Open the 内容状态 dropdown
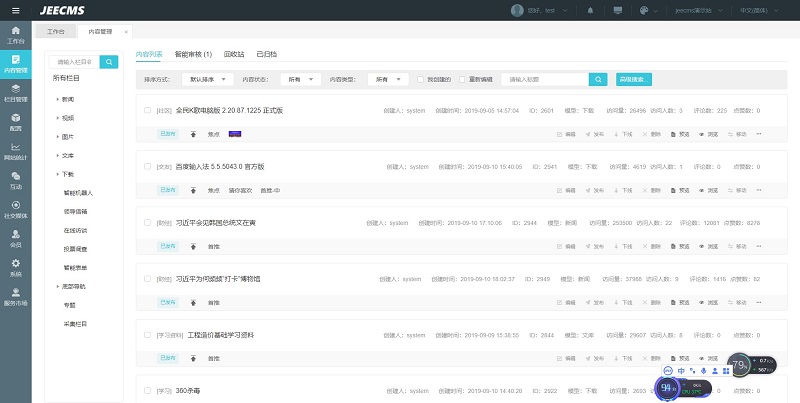Viewport: 800px width, 403px height. click(x=299, y=78)
